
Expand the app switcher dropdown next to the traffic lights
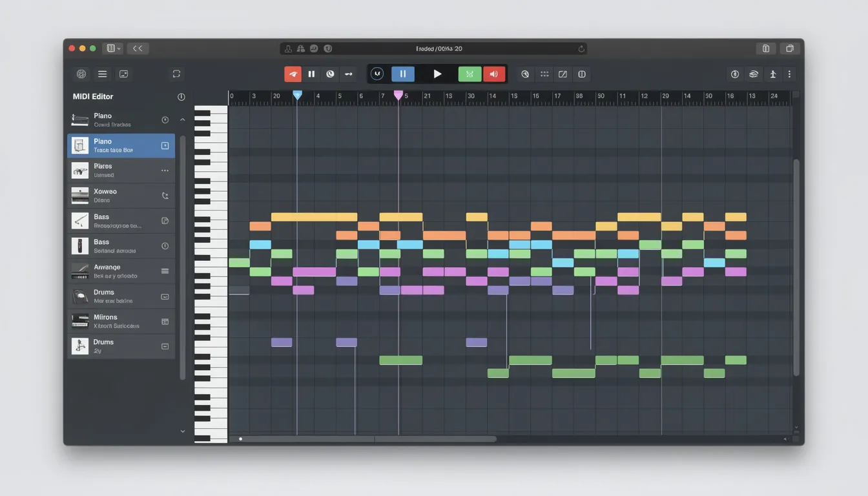pos(111,48)
